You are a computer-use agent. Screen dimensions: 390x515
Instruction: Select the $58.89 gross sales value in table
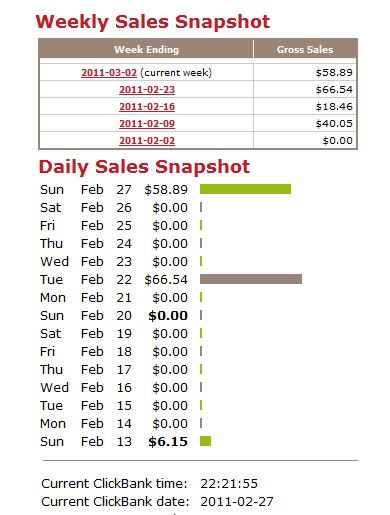(334, 73)
